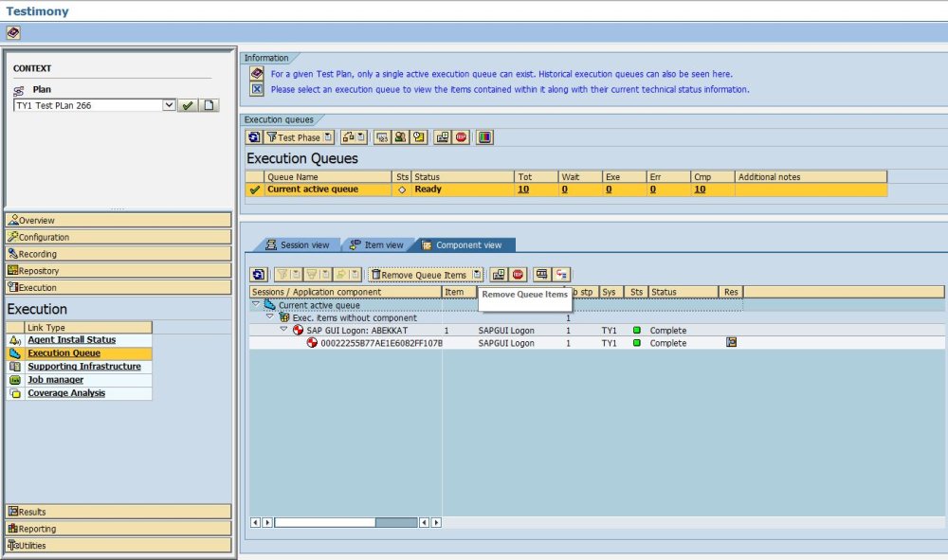Click the Queue Name column header
948x560 pixels.
pos(328,177)
